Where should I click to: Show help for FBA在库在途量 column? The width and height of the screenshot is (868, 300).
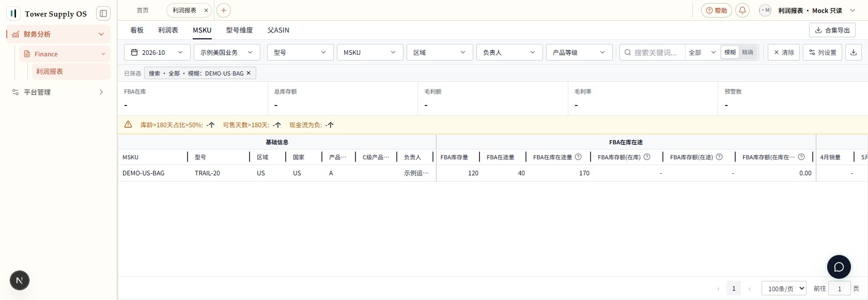tap(578, 157)
